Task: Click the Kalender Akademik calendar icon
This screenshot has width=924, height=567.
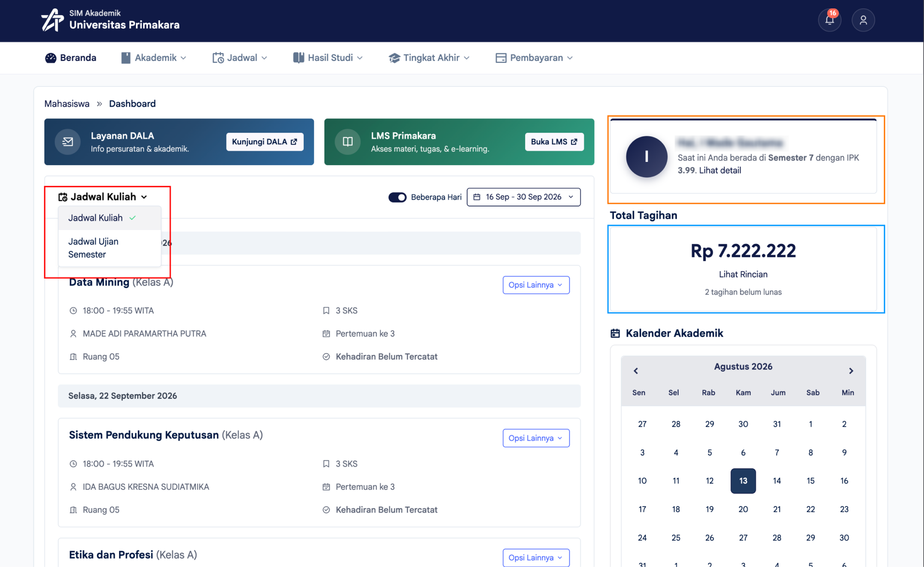Action: click(x=615, y=333)
